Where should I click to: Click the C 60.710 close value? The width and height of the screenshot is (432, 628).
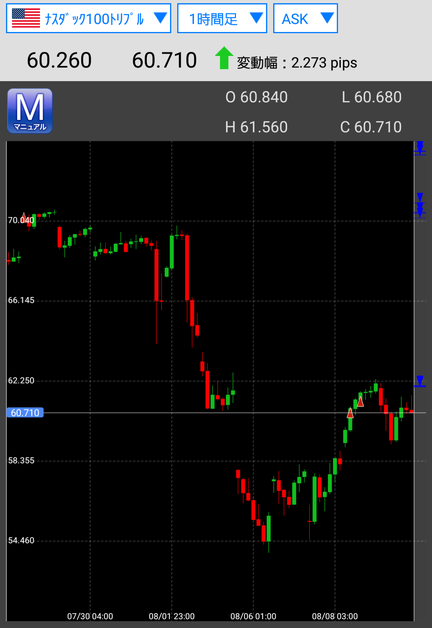click(371, 127)
